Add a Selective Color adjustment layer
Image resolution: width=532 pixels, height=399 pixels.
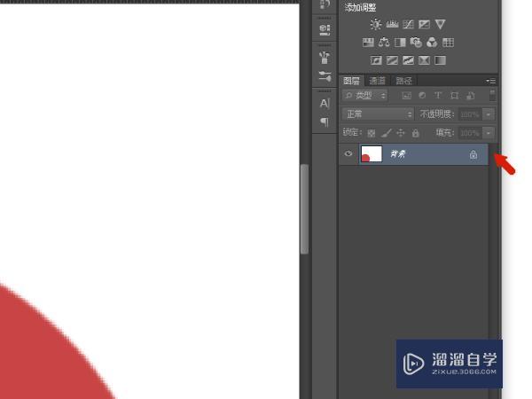click(x=424, y=60)
